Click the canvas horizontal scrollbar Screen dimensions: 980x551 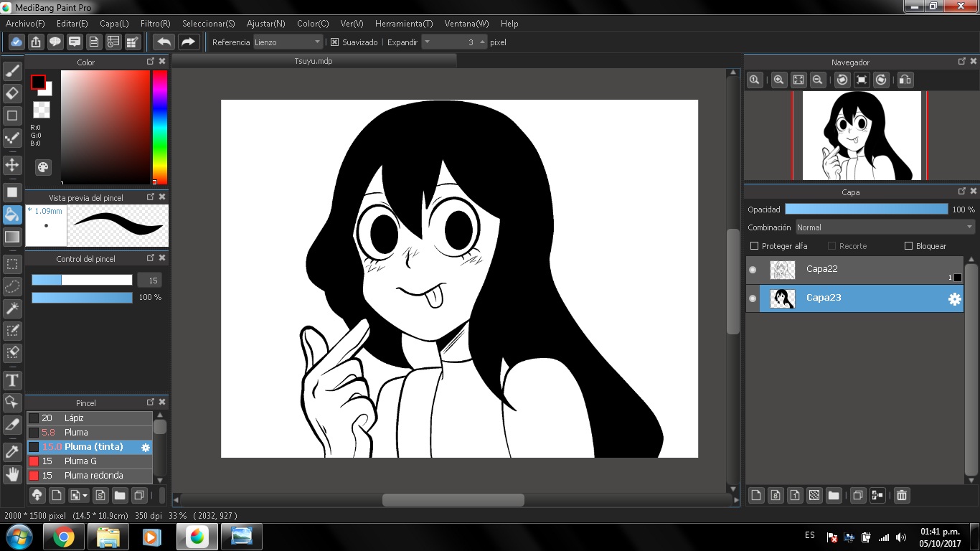453,500
